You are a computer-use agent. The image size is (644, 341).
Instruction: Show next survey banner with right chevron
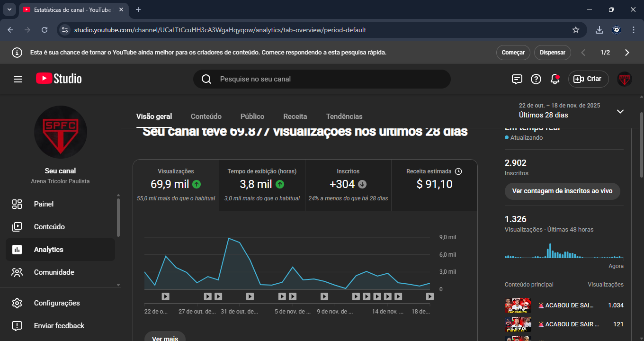point(627,53)
